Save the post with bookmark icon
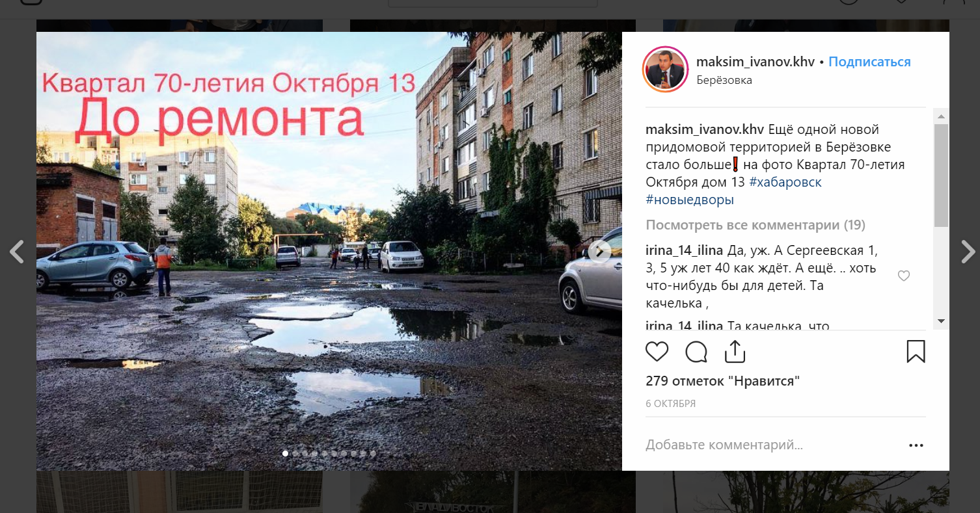 [x=916, y=351]
